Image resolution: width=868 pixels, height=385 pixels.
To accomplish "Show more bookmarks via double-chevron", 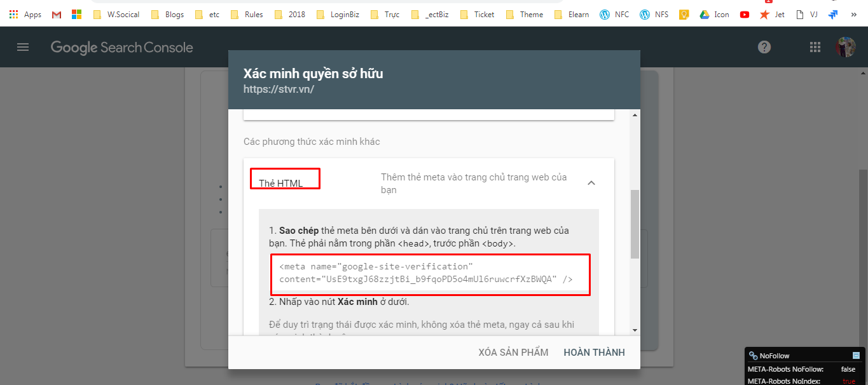I will (853, 14).
